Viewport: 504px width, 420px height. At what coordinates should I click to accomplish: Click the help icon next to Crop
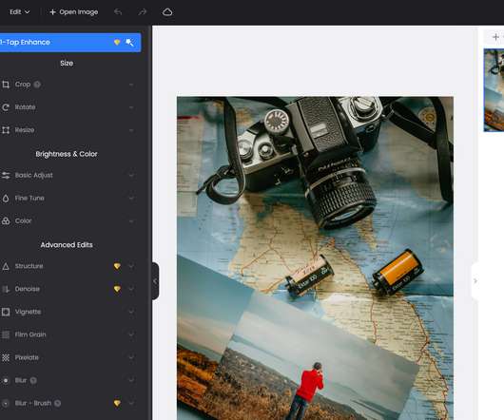(37, 85)
